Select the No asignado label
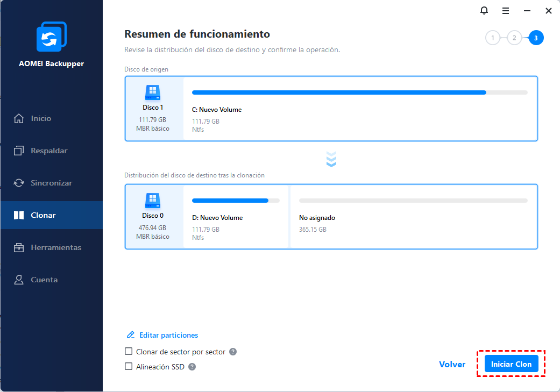Image resolution: width=560 pixels, height=392 pixels. pos(317,218)
